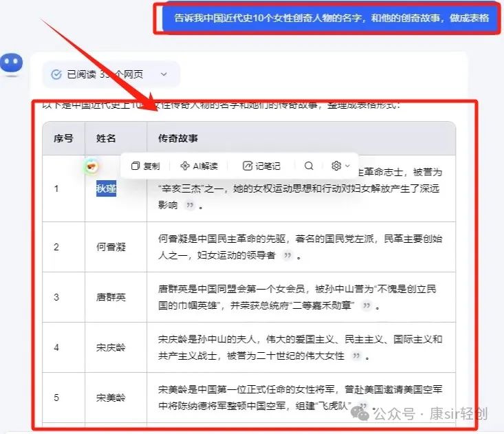Click the checkmark icon beside 已阅读
Viewport: 504px width, 434px height.
tap(56, 74)
